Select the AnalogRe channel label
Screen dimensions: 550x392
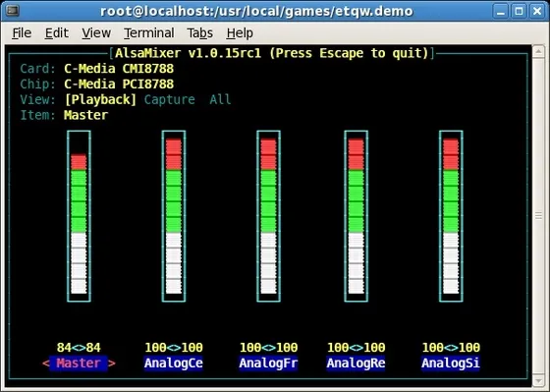click(356, 363)
